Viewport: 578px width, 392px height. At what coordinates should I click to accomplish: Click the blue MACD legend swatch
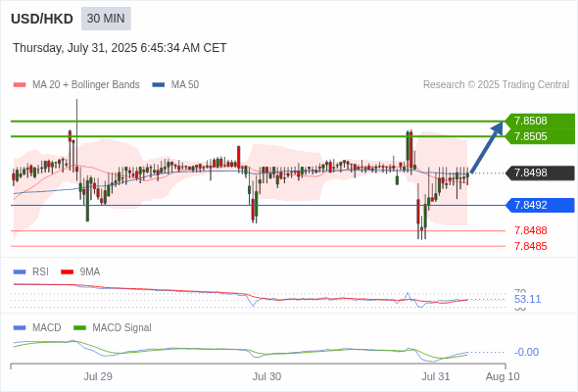coord(20,327)
